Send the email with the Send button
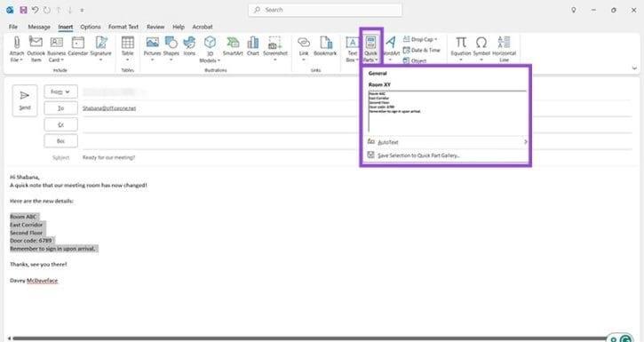The image size is (644, 342). tap(25, 100)
